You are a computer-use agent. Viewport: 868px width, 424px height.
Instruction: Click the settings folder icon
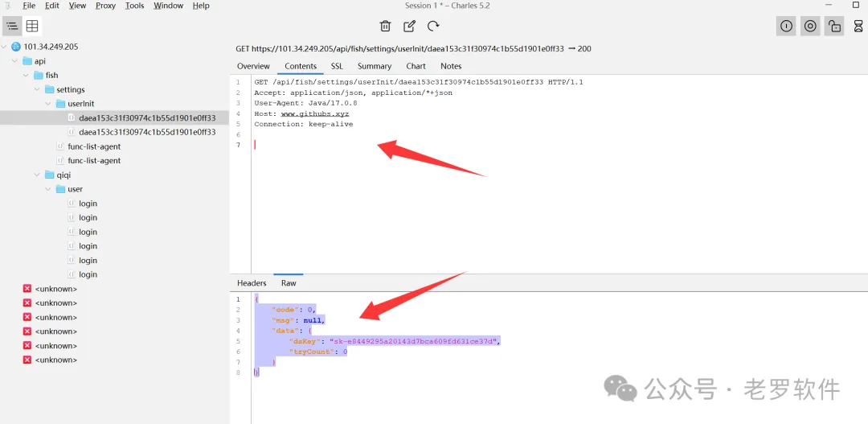click(49, 89)
